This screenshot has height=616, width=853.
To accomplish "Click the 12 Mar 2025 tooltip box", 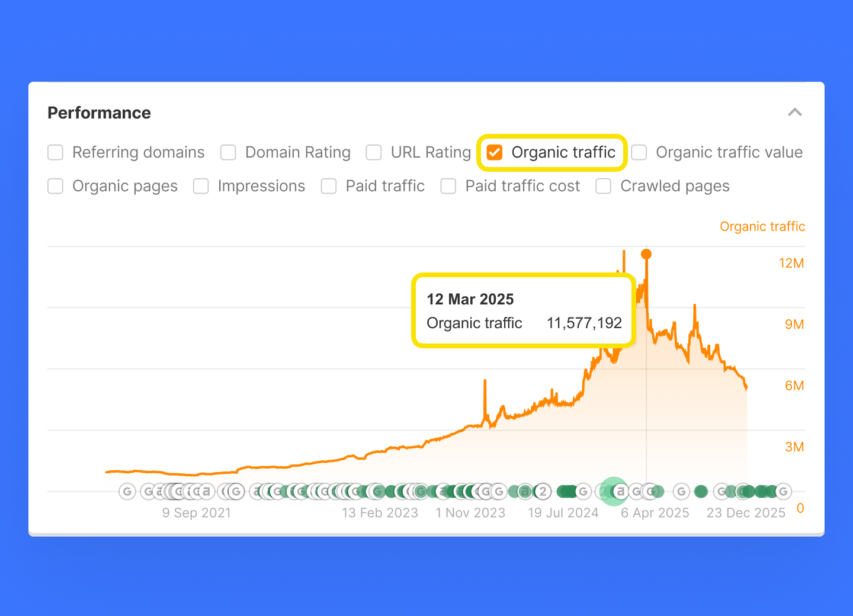I will point(524,311).
